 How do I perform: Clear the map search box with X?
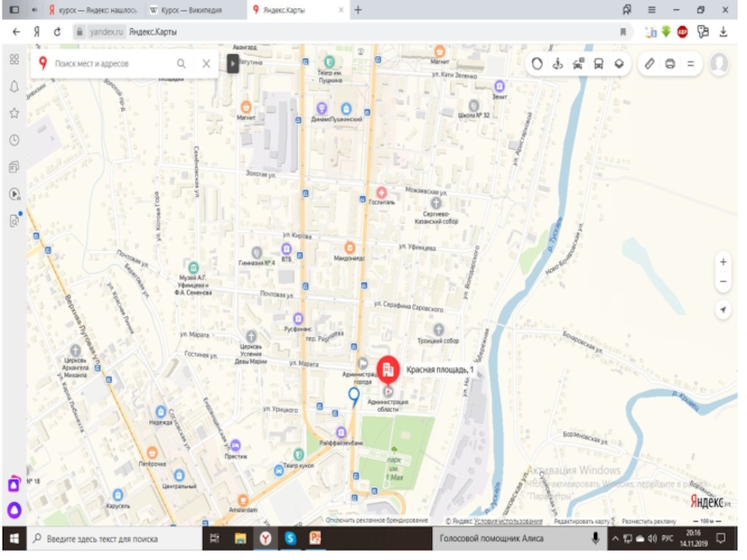208,64
